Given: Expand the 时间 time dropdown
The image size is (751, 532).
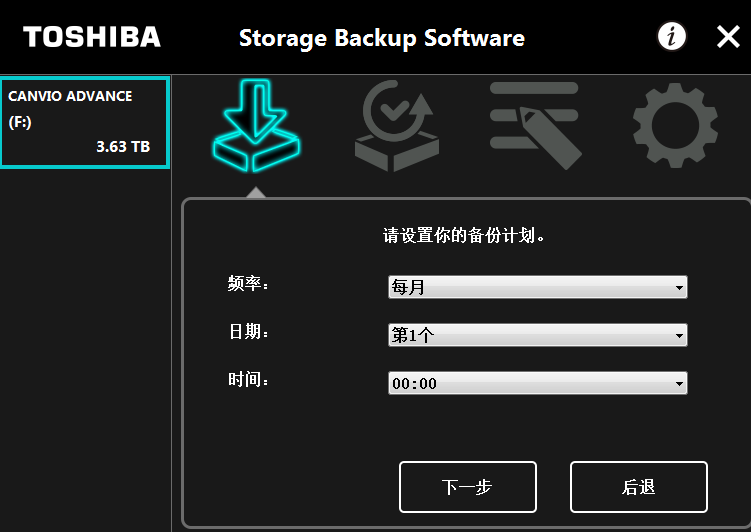Looking at the screenshot, I should pos(537,383).
